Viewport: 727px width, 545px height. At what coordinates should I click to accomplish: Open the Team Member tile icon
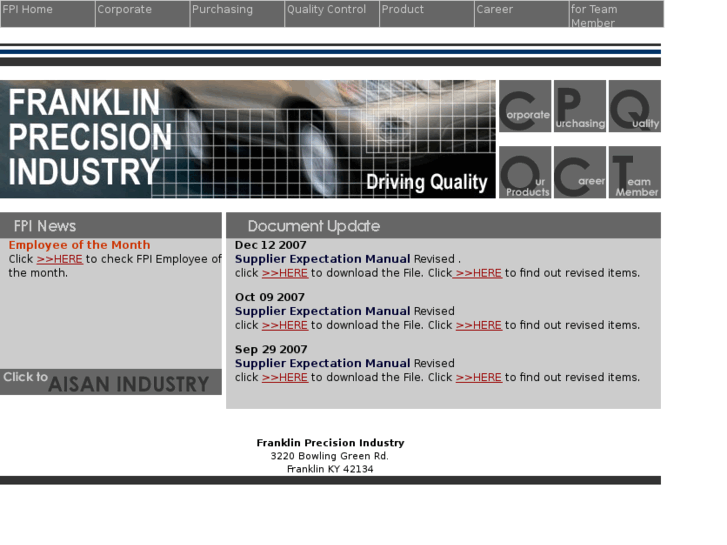[x=635, y=172]
